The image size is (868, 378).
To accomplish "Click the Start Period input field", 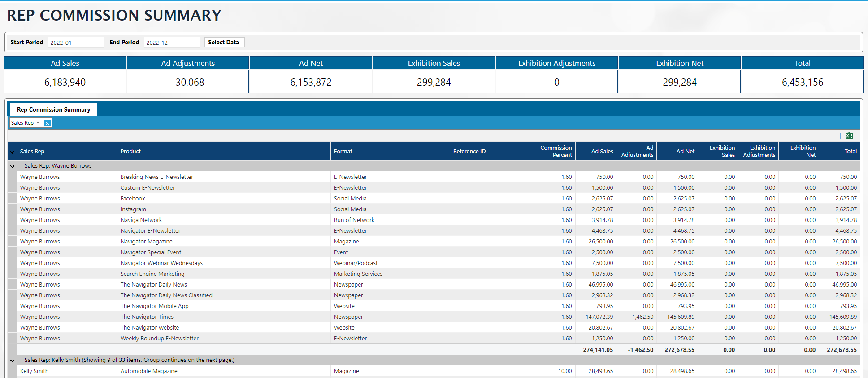I will tap(75, 43).
